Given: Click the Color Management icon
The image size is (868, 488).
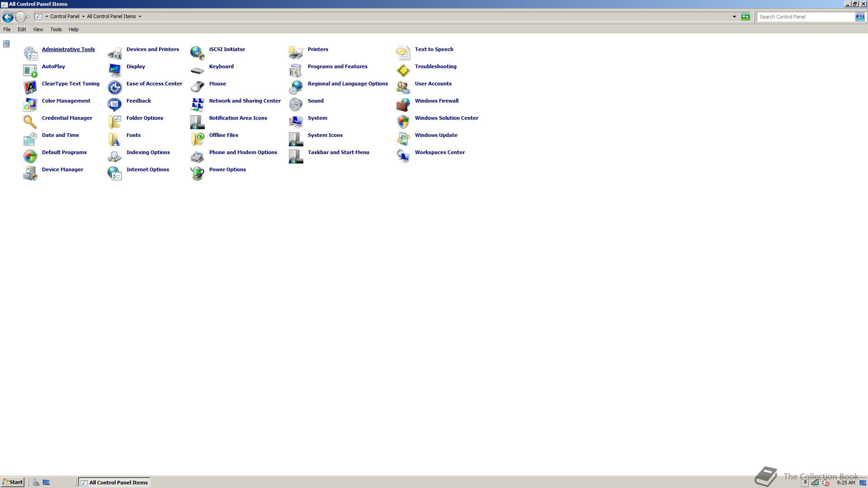Looking at the screenshot, I should 30,105.
